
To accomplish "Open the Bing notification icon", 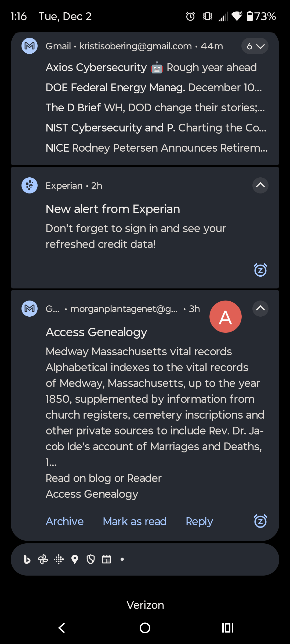I will tap(27, 559).
